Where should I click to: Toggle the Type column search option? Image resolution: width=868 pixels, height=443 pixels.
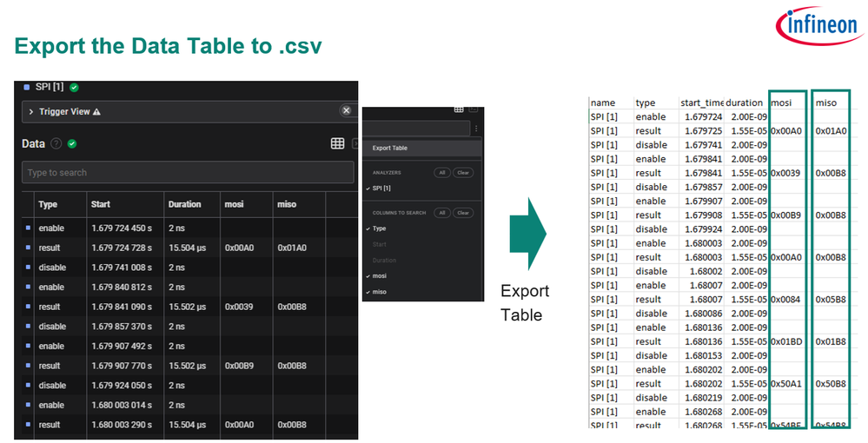coord(380,228)
